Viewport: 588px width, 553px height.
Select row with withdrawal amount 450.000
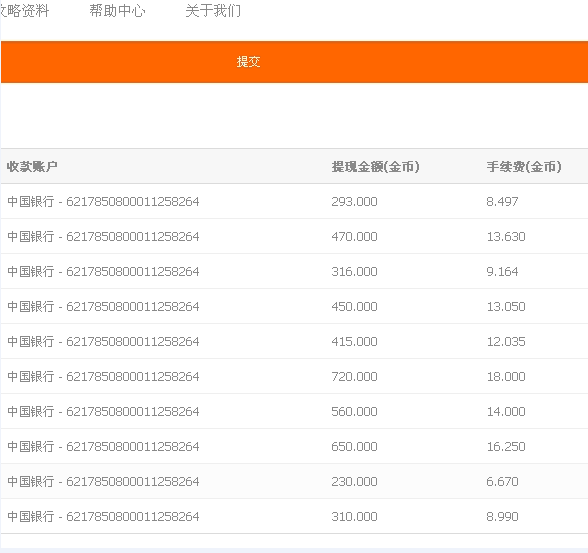point(294,306)
